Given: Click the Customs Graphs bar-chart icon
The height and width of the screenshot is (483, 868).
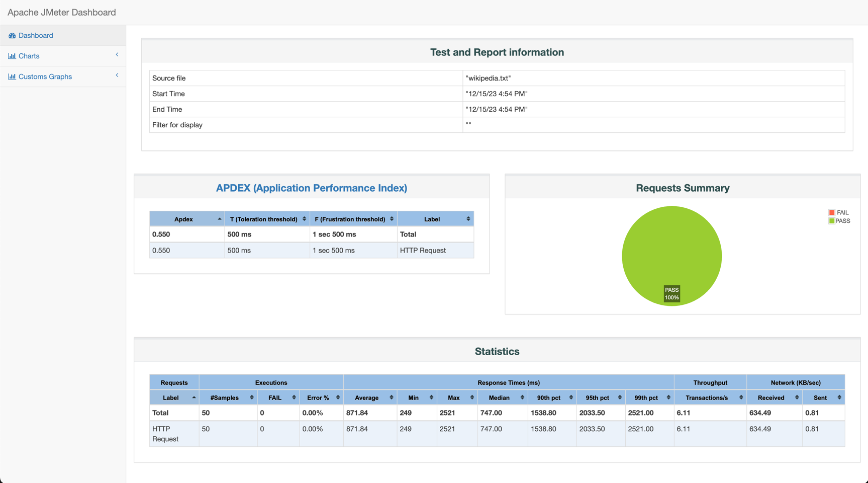Looking at the screenshot, I should tap(12, 77).
